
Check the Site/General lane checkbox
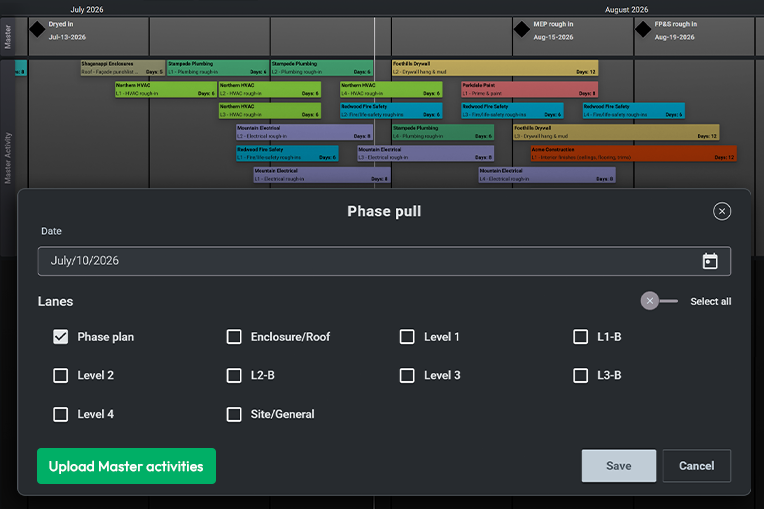(x=234, y=414)
